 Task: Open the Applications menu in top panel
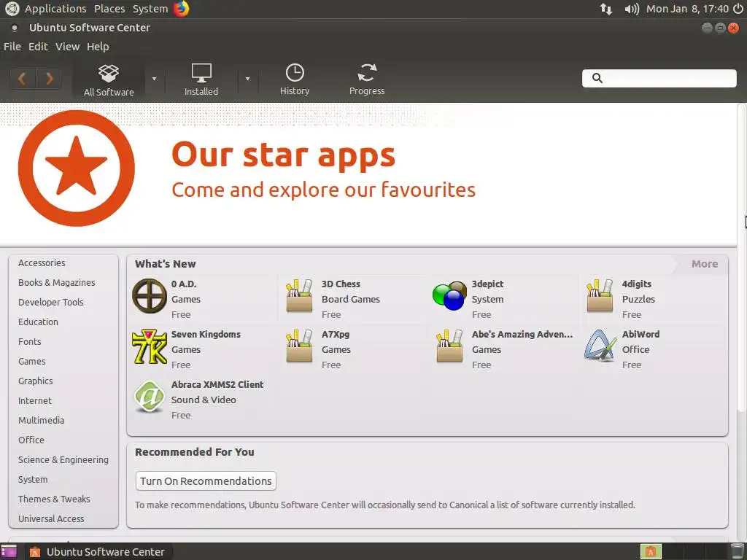55,9
